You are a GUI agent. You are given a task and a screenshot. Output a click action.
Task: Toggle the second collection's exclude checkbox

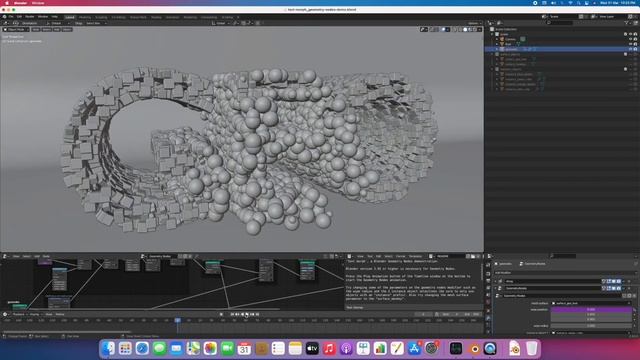625,54
